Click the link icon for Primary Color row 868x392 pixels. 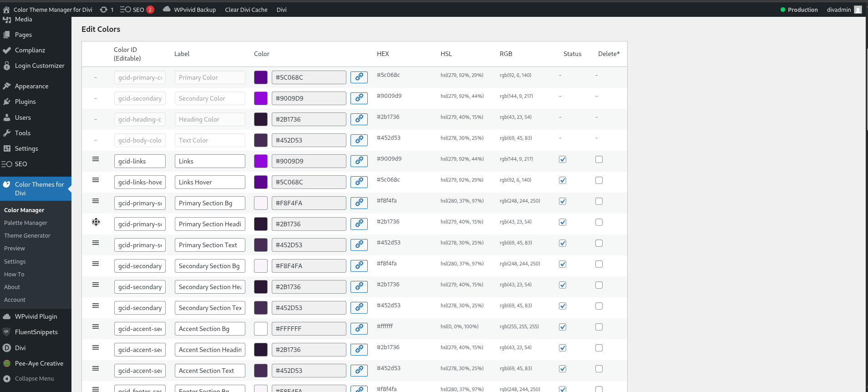[x=359, y=77]
